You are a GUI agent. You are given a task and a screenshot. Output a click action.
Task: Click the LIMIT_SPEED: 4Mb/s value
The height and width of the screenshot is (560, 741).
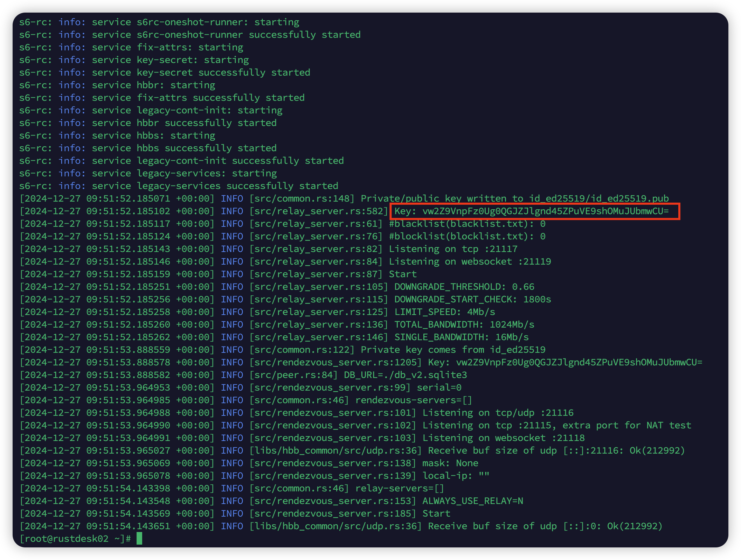[445, 312]
